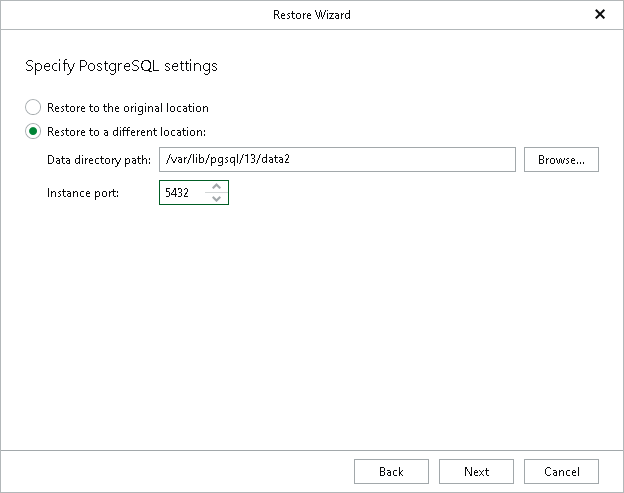Click the 'Restore to a different location:' label text
Screen dimensions: 624x493
tap(126, 132)
